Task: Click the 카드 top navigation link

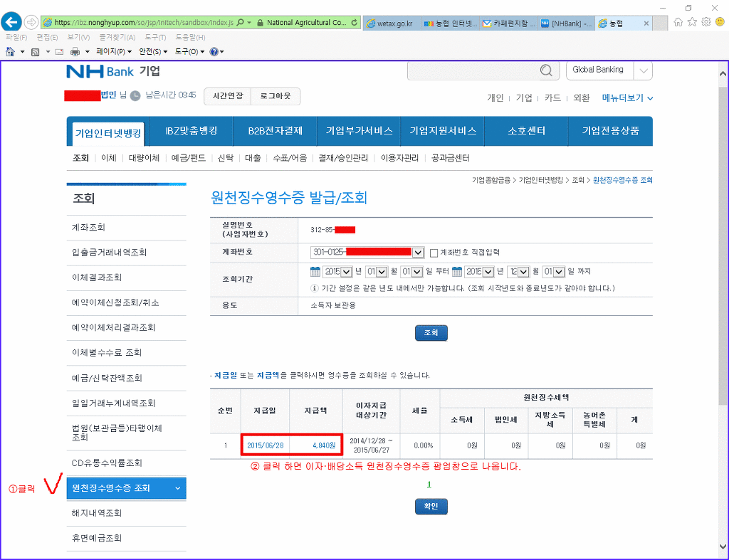Action: tap(552, 98)
